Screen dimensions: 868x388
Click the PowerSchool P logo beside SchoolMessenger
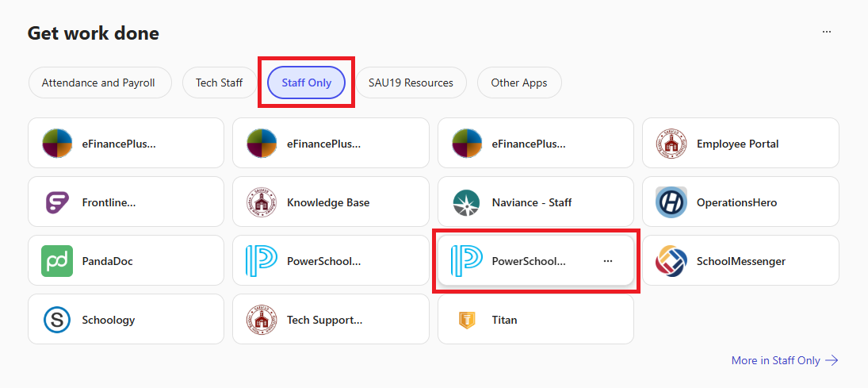coord(467,261)
